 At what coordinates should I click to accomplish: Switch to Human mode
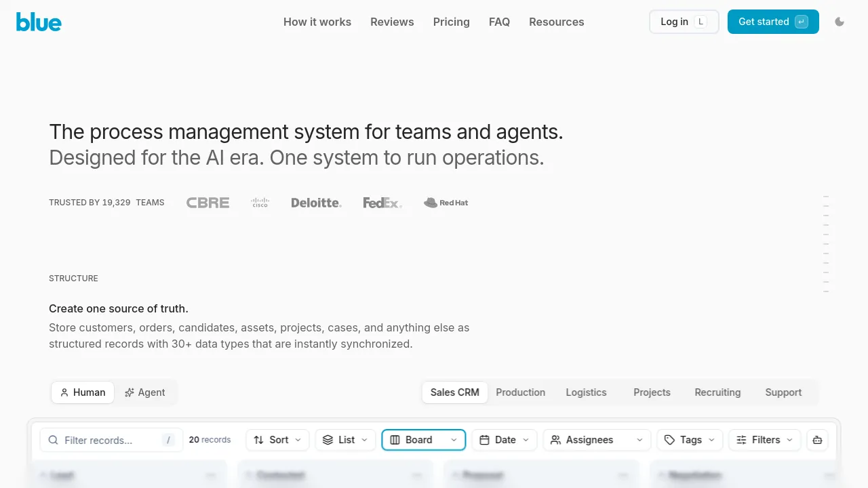(83, 392)
